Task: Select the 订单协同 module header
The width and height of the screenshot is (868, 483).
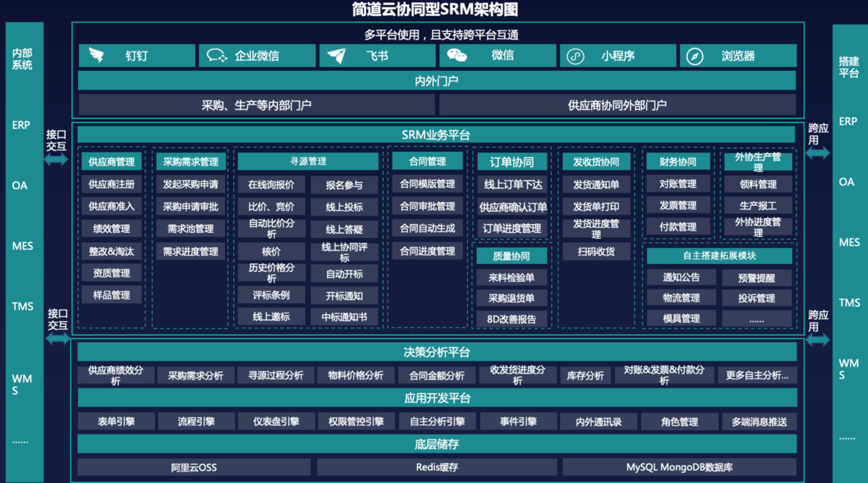Action: coord(512,161)
